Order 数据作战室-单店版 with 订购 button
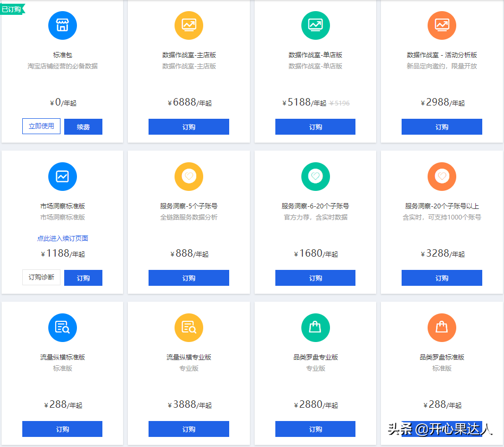This screenshot has height=447, width=504. pos(315,127)
